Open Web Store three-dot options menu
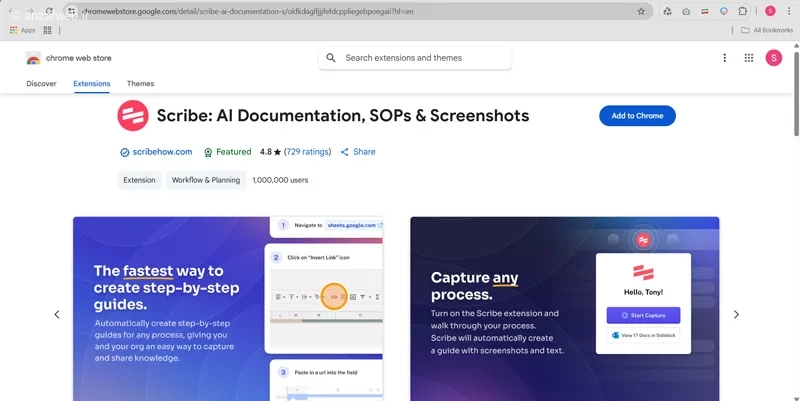This screenshot has width=800, height=401. pyautogui.click(x=724, y=58)
